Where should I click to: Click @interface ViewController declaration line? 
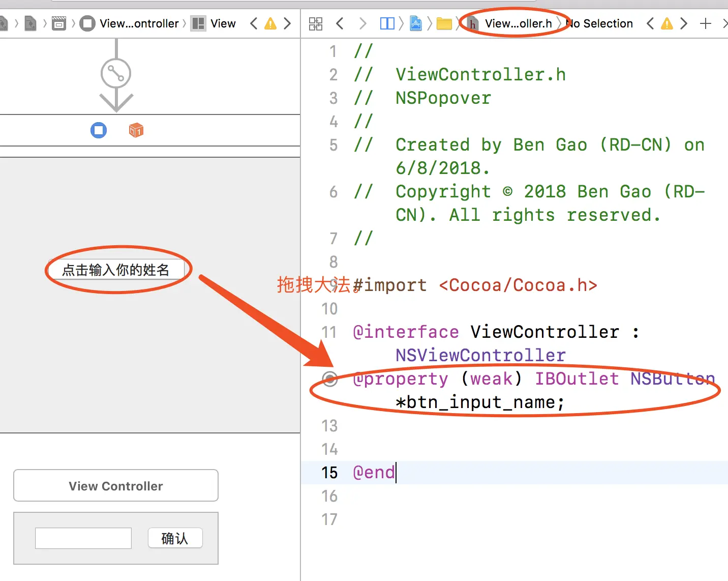[x=496, y=332]
